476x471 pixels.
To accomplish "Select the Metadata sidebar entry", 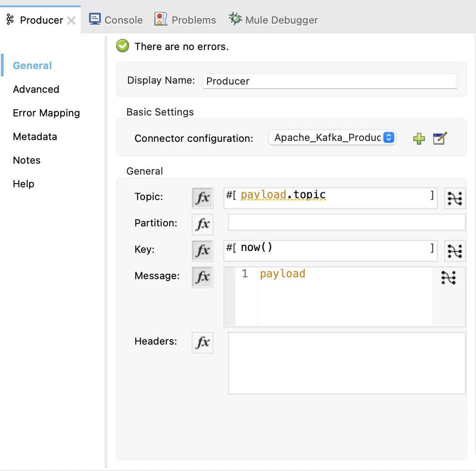I will click(35, 136).
